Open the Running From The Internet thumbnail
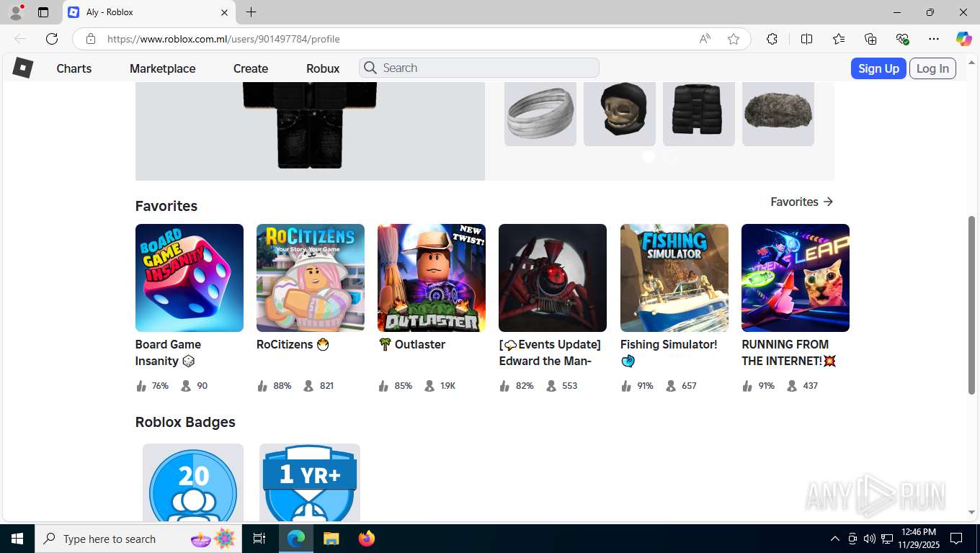980x553 pixels. tap(796, 278)
